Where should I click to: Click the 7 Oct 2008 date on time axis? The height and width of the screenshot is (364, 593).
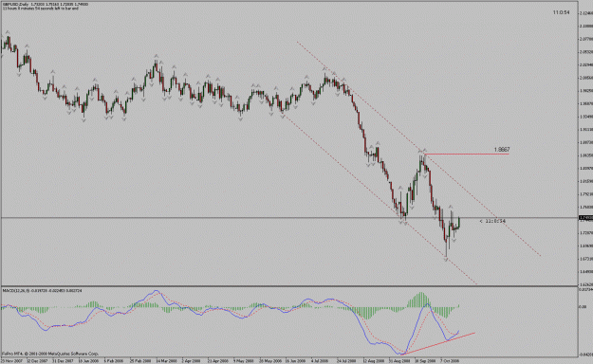449,361
